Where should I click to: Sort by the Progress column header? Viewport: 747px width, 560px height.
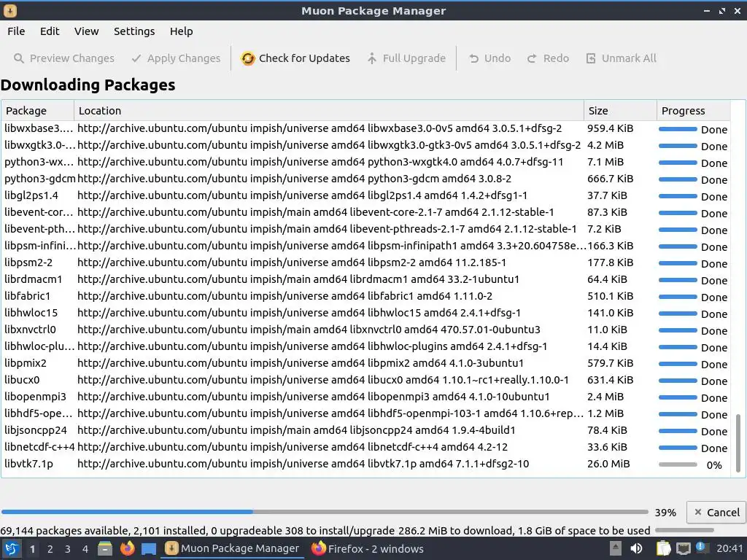tap(693, 111)
